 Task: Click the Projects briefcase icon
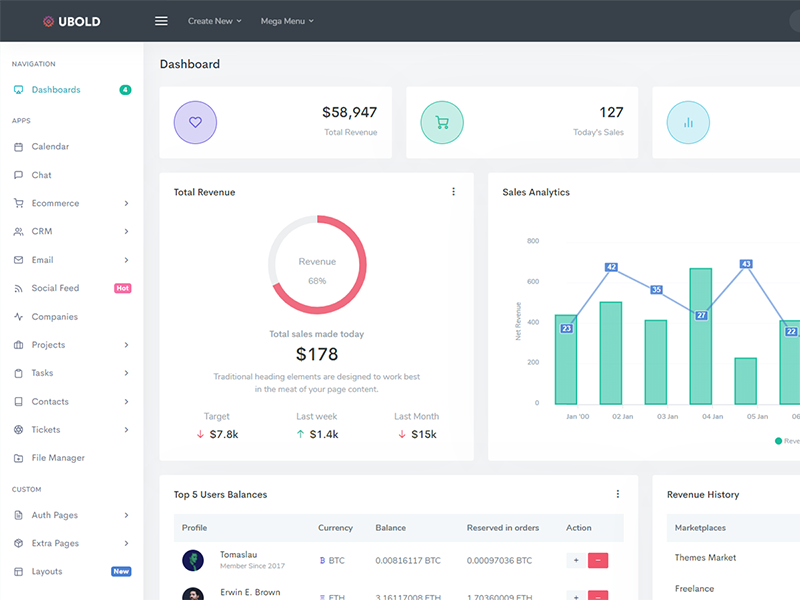tap(18, 345)
